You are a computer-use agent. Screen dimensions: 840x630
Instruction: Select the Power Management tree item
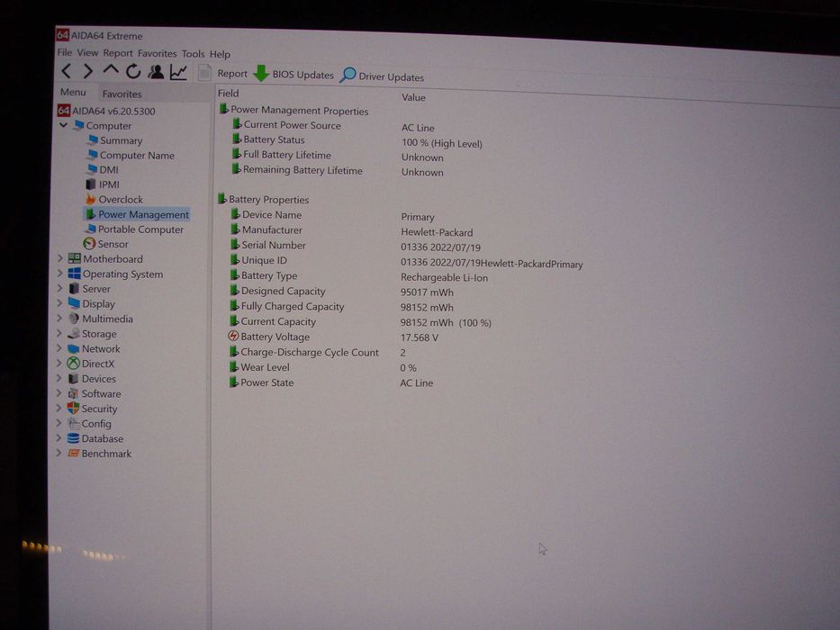(x=137, y=214)
